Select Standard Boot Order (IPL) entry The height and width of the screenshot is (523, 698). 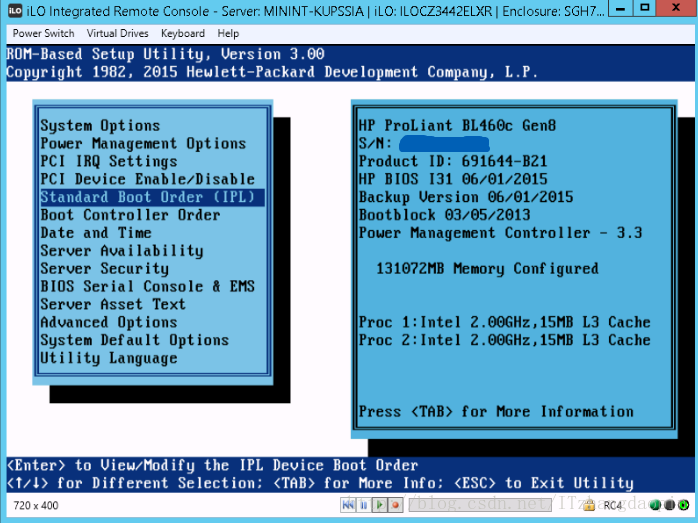(152, 197)
